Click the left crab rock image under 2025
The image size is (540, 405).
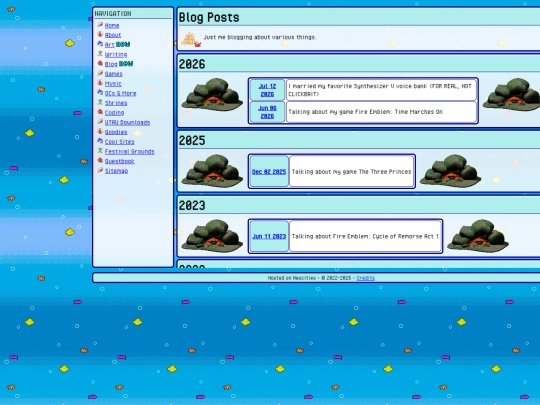[212, 171]
